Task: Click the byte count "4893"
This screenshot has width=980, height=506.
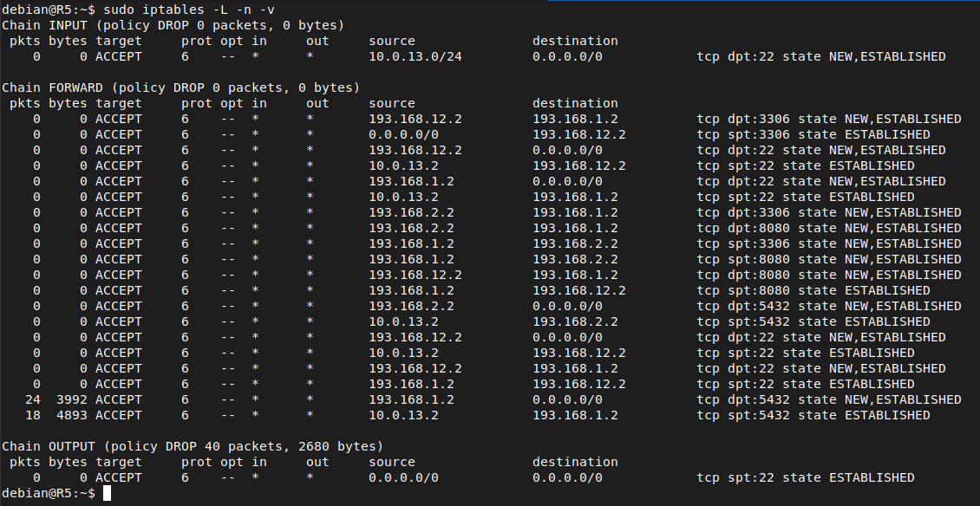Action: pyautogui.click(x=72, y=415)
